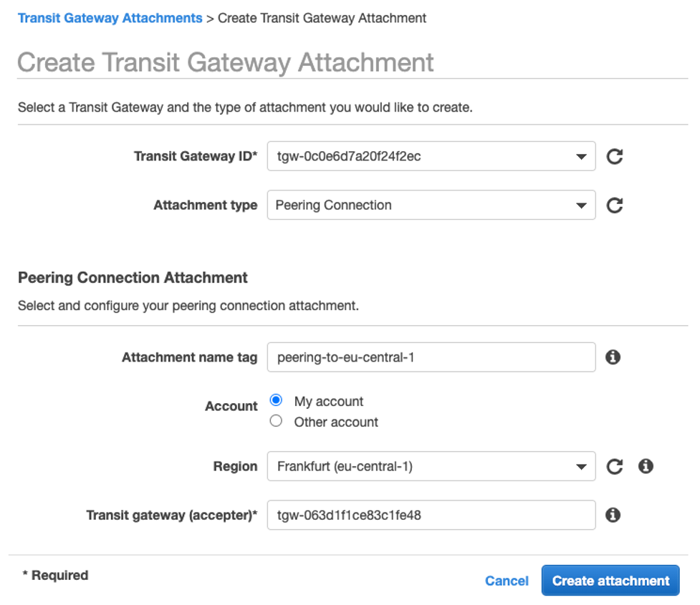Click the Create Transit Gateway Attachment title

[x=225, y=62]
